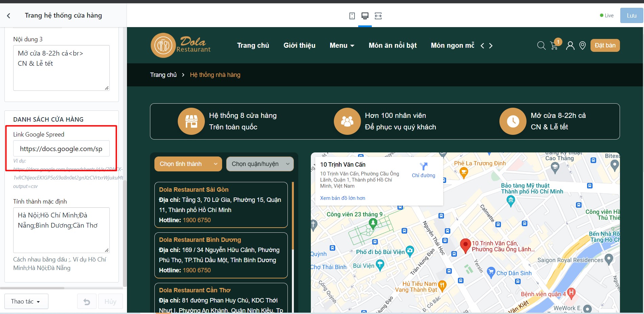Expand the Menu navigation dropdown
Image resolution: width=644 pixels, height=314 pixels.
tap(342, 45)
